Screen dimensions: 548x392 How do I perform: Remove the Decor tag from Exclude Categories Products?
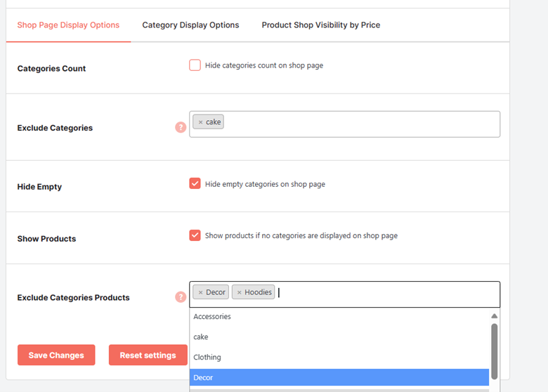point(201,292)
